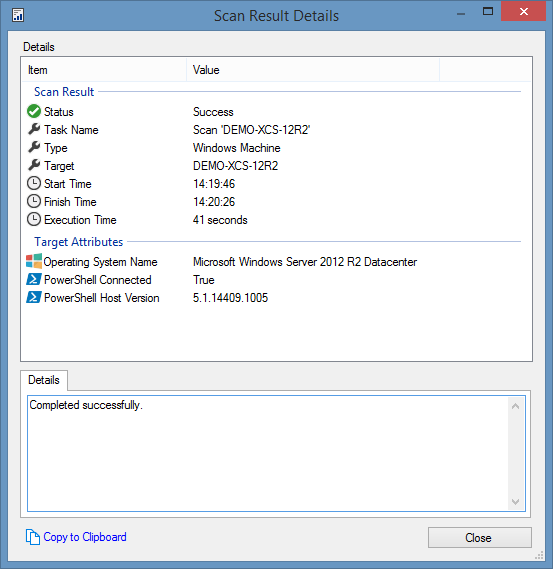Select the Details tab

coord(44,380)
